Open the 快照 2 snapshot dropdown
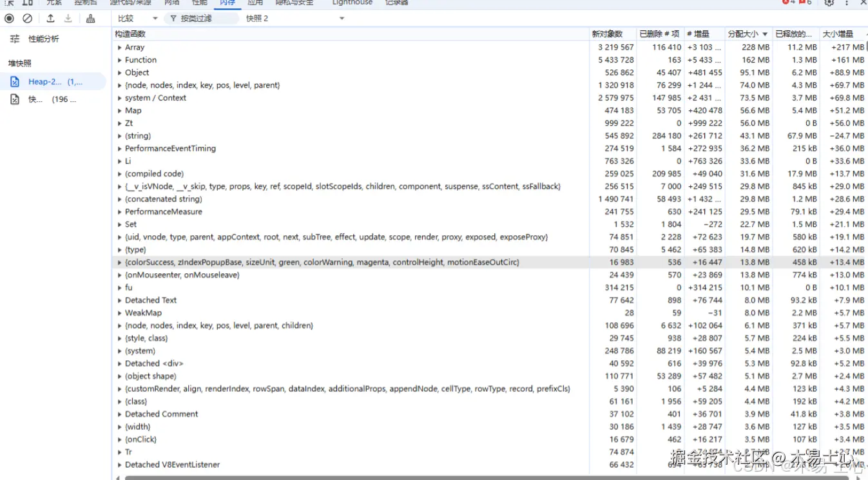 295,19
